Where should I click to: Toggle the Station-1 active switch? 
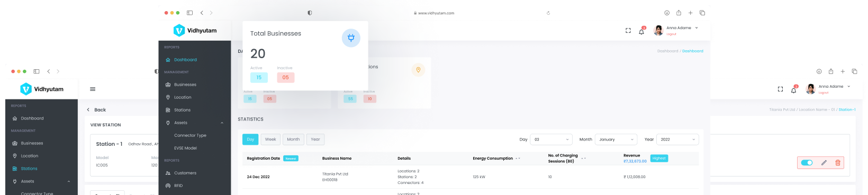(807, 163)
